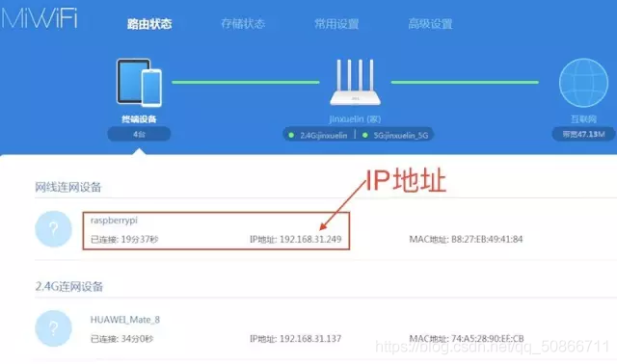Select the router icon

tap(355, 83)
